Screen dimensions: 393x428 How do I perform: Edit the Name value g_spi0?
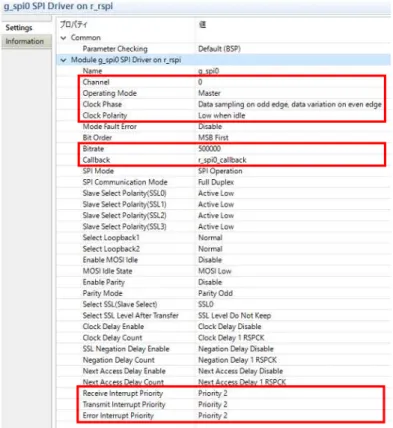209,71
